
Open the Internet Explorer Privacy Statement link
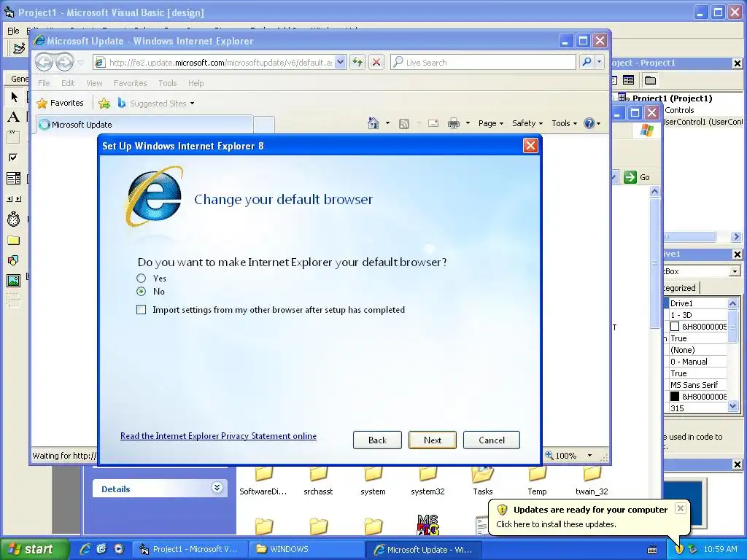[218, 436]
